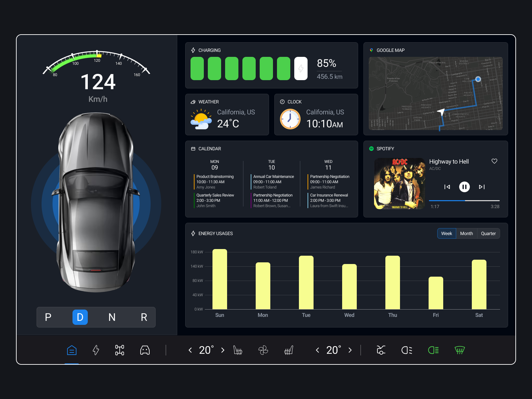Skip to next track on Spotify
The height and width of the screenshot is (399, 532).
pyautogui.click(x=481, y=187)
